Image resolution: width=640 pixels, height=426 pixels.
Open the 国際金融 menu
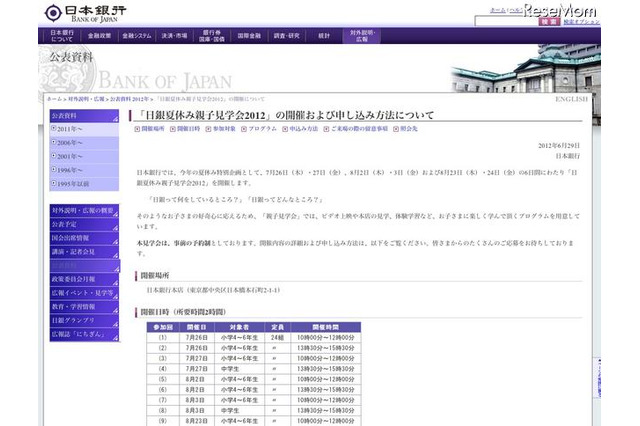coord(249,36)
